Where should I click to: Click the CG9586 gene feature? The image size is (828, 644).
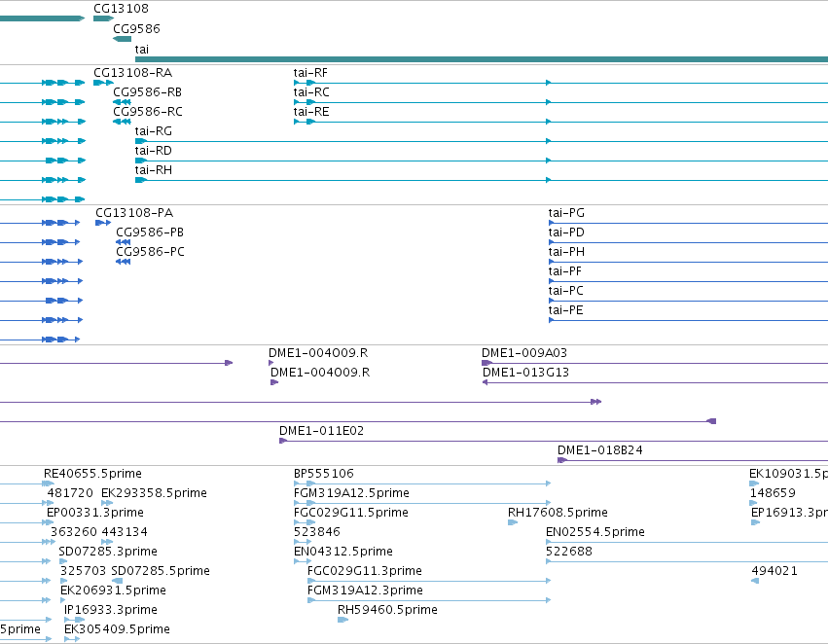tap(122, 39)
